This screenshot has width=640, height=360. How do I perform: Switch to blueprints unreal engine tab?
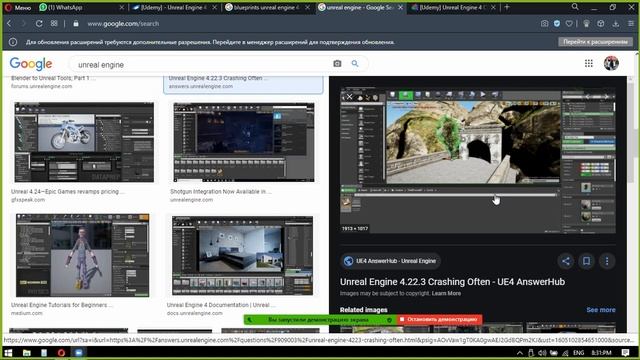click(x=267, y=7)
